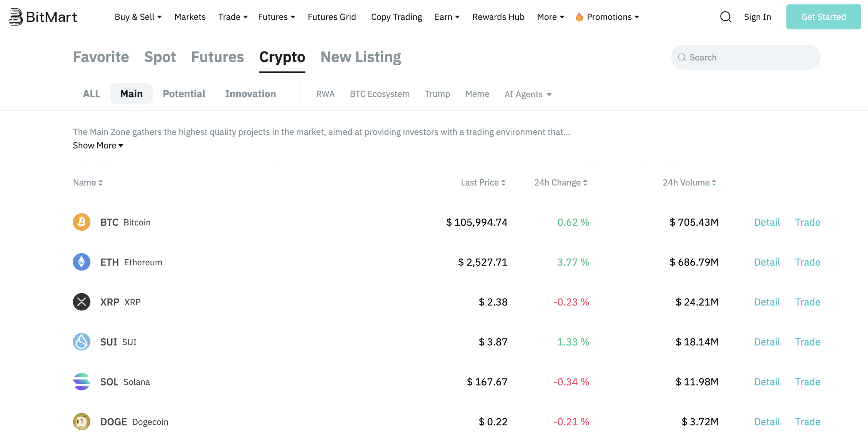Viewport: 868px width, 434px height.
Task: Switch to the New Listing tab
Action: [x=360, y=57]
